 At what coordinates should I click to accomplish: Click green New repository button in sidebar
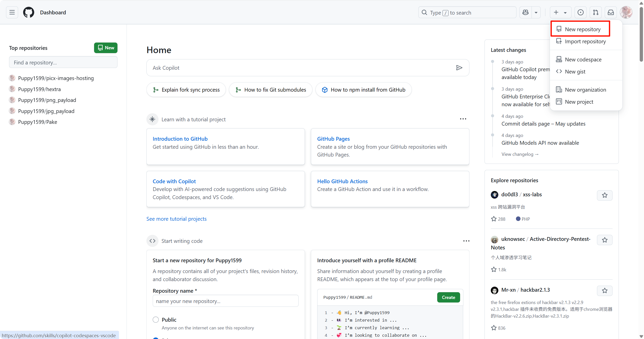[106, 48]
